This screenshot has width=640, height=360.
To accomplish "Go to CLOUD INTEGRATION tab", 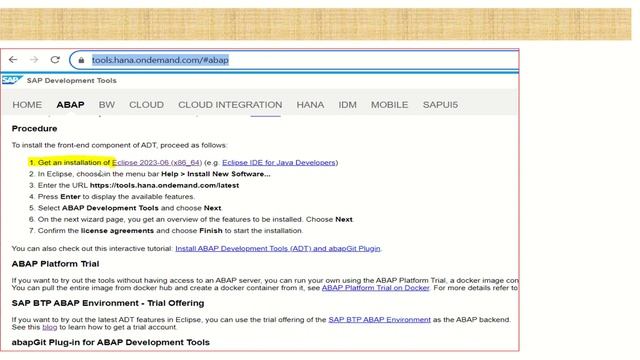I will [230, 105].
